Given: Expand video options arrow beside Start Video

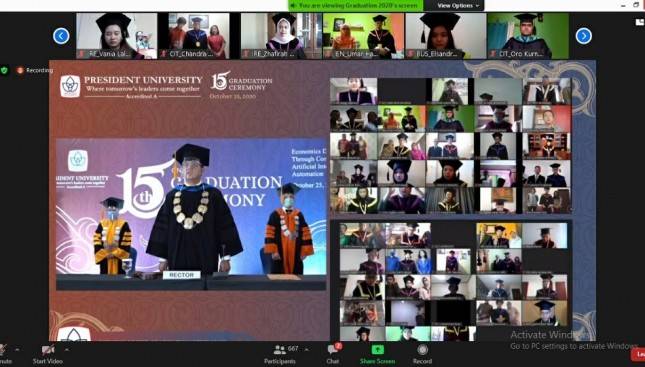Looking at the screenshot, I should pyautogui.click(x=67, y=350).
